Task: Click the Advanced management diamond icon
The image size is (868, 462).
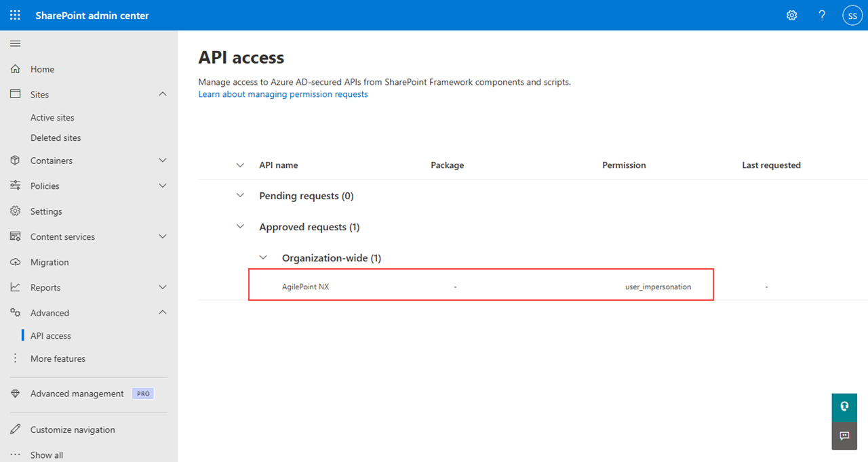Action: pos(15,394)
